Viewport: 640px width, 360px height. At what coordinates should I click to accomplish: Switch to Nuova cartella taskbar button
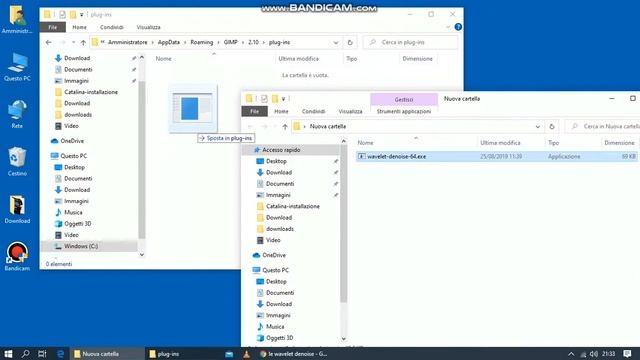tap(108, 354)
